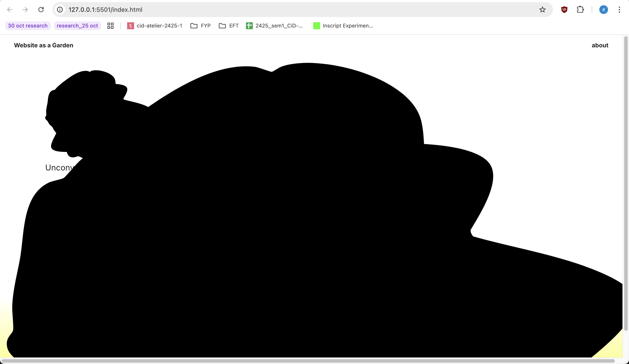This screenshot has height=364, width=629.
Task: Open the uBlock Origin extension icon
Action: coord(564,10)
